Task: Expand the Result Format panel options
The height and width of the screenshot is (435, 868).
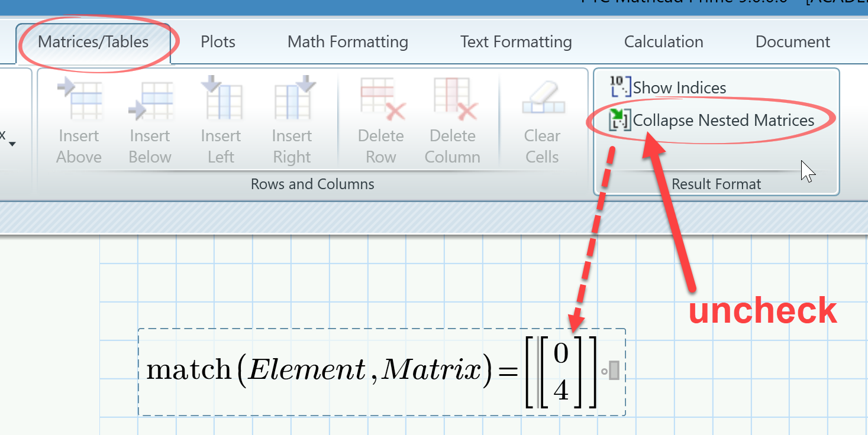Action: pos(716,184)
